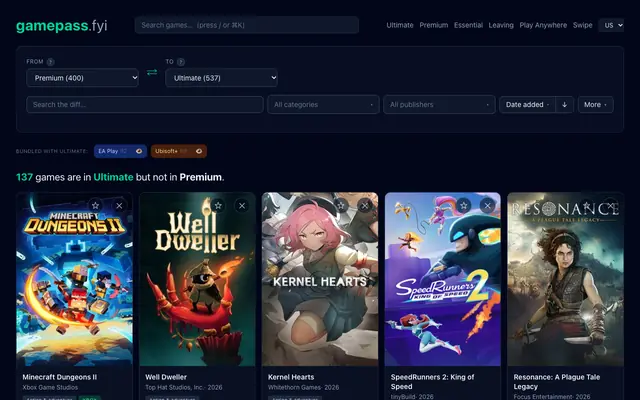Dismiss the Minecraft Dungeons II card
This screenshot has width=640, height=400.
click(119, 205)
